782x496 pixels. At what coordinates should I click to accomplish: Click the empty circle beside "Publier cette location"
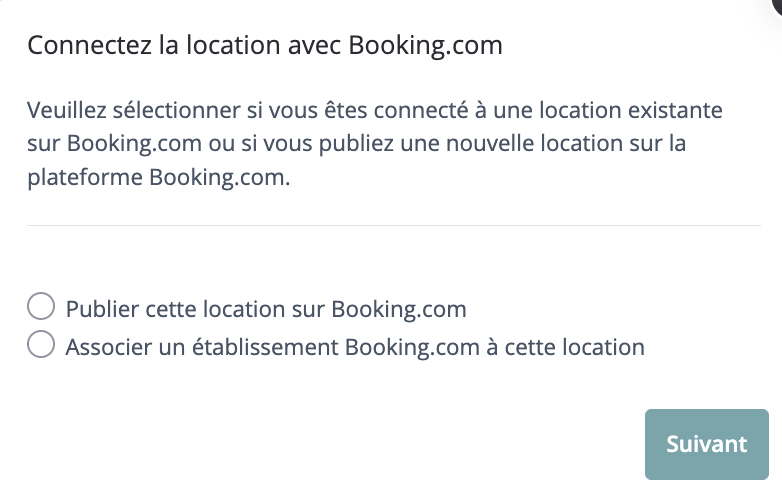tap(41, 307)
